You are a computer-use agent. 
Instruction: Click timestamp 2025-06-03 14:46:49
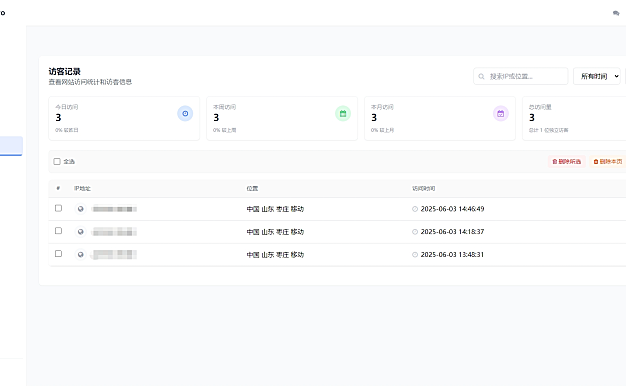[x=452, y=209]
